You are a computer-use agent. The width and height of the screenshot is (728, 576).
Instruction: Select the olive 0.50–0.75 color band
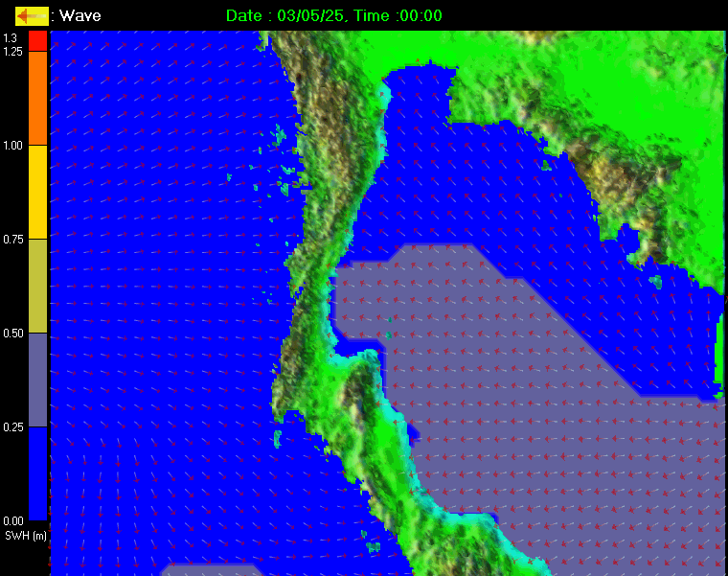(38, 287)
